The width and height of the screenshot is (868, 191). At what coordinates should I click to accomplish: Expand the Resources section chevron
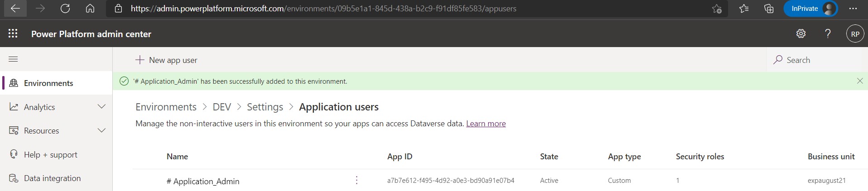coord(101,131)
